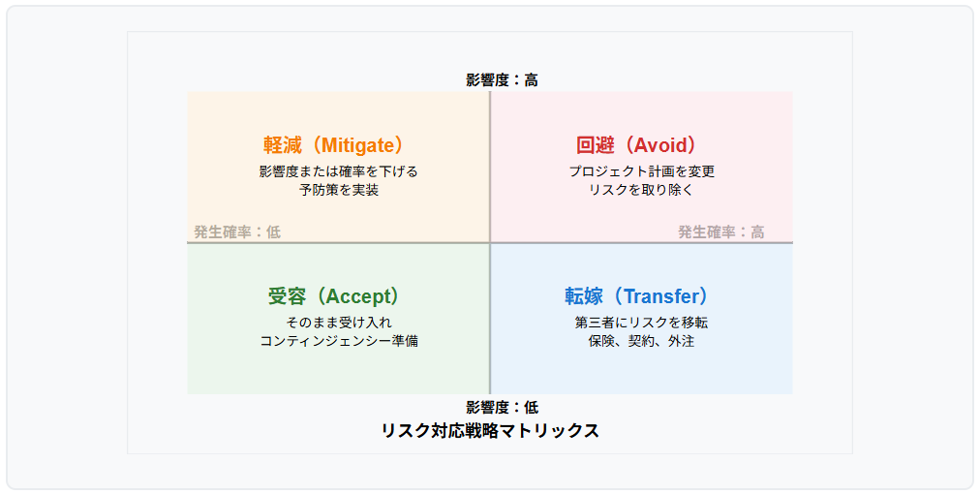
Task: Click the text 保険、契約、外注
Action: (x=641, y=341)
